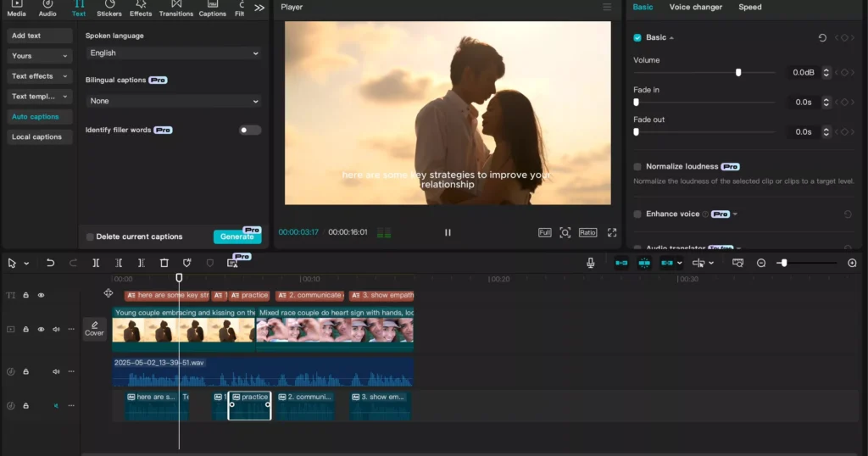Open the Audio panel
The height and width of the screenshot is (456, 868).
click(x=47, y=8)
